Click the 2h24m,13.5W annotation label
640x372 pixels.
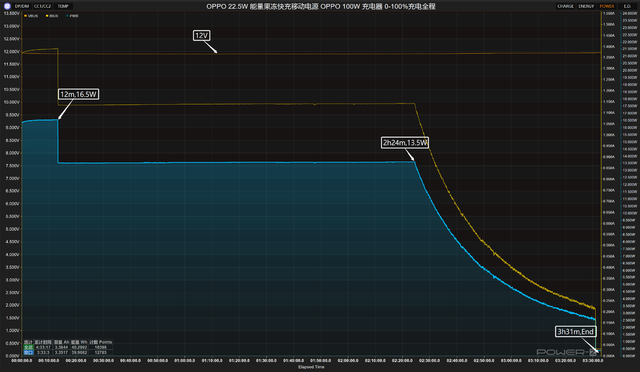(x=405, y=143)
